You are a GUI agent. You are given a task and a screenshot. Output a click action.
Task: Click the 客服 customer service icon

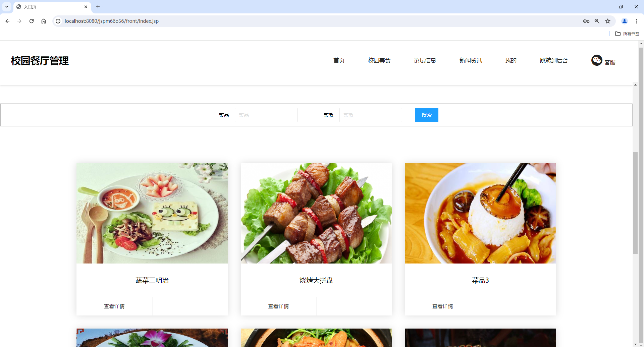(597, 60)
